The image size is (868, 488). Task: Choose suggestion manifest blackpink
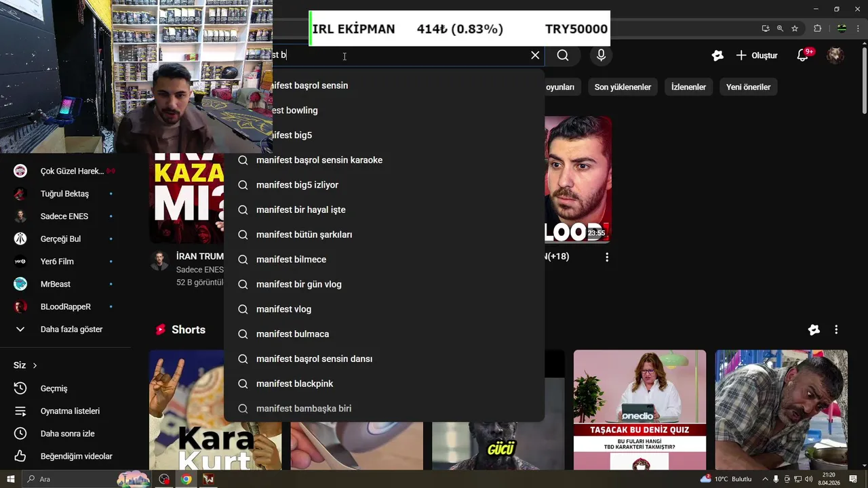[384, 384]
